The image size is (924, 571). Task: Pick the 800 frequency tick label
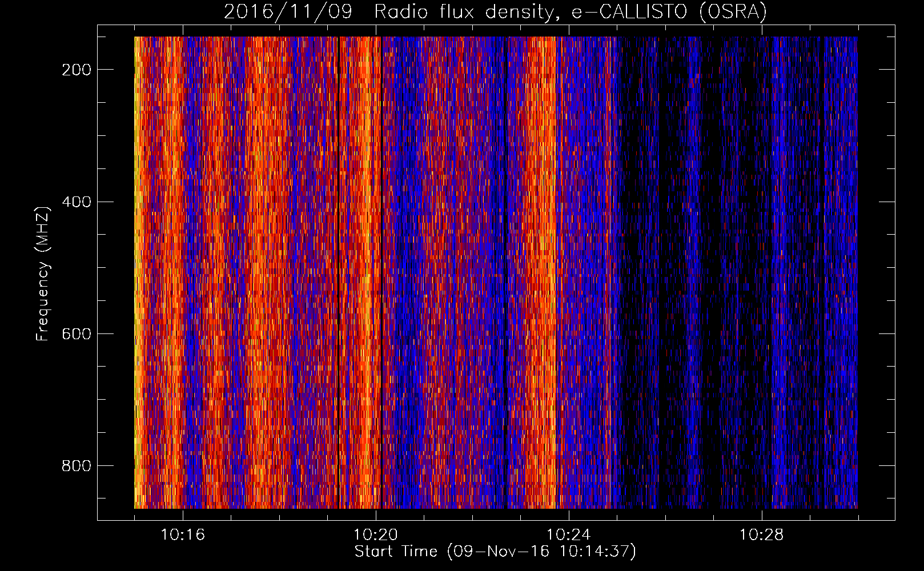coord(77,466)
